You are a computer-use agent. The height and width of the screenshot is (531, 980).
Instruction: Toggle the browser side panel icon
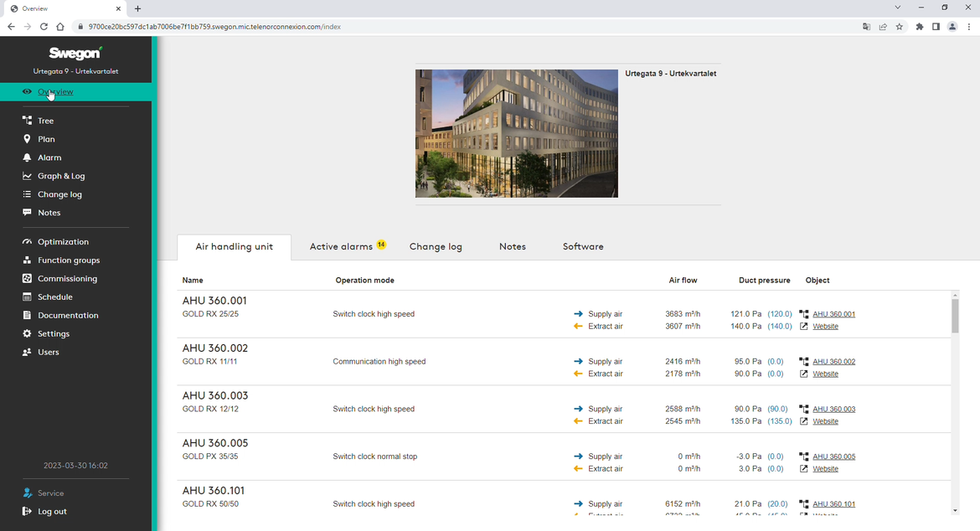[936, 27]
